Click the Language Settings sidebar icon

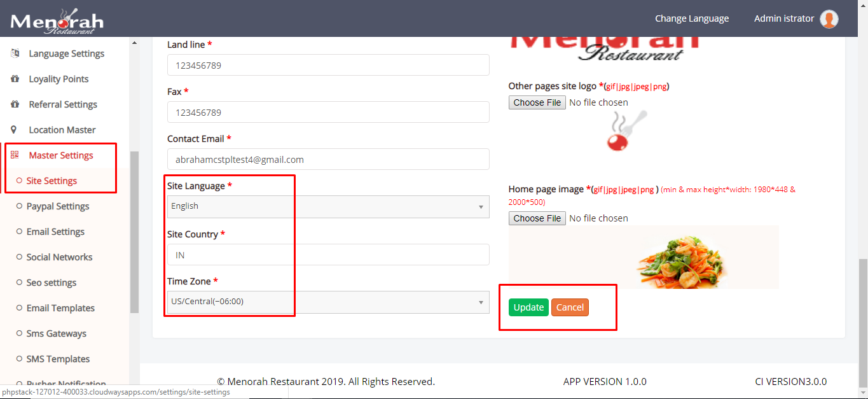tap(15, 53)
